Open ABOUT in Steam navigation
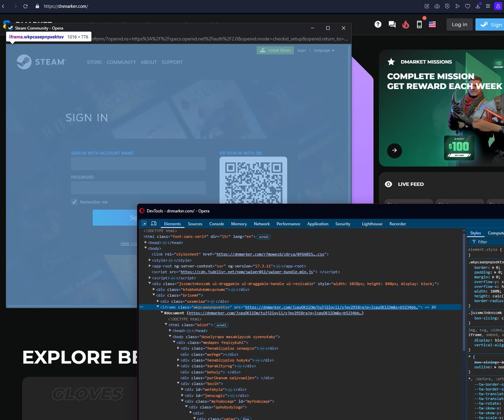This screenshot has width=504, height=420. point(149,62)
